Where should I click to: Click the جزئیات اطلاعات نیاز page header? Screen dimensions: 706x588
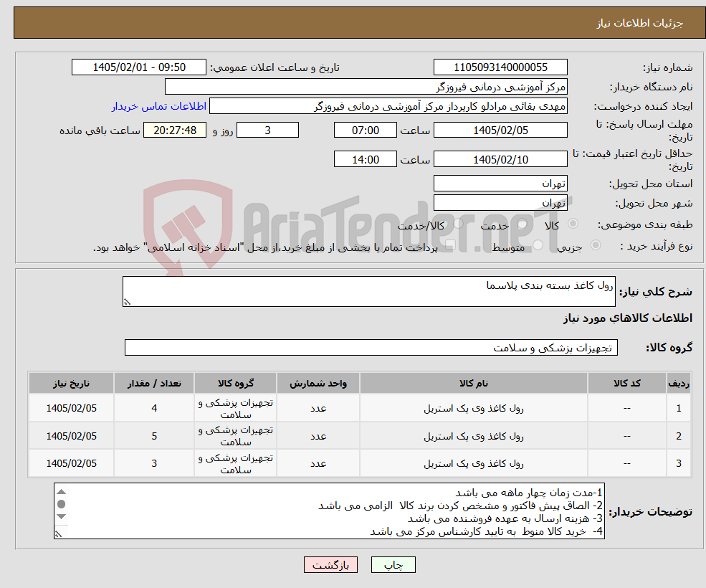tap(639, 23)
